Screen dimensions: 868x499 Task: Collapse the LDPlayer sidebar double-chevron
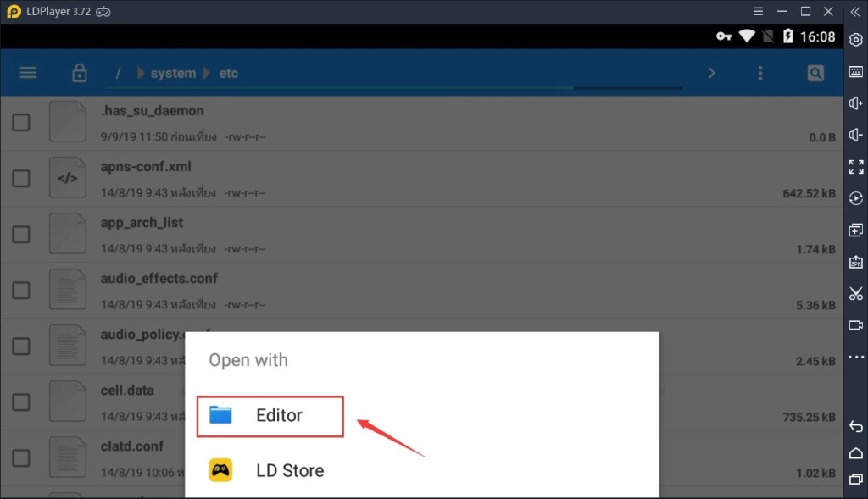point(855,11)
